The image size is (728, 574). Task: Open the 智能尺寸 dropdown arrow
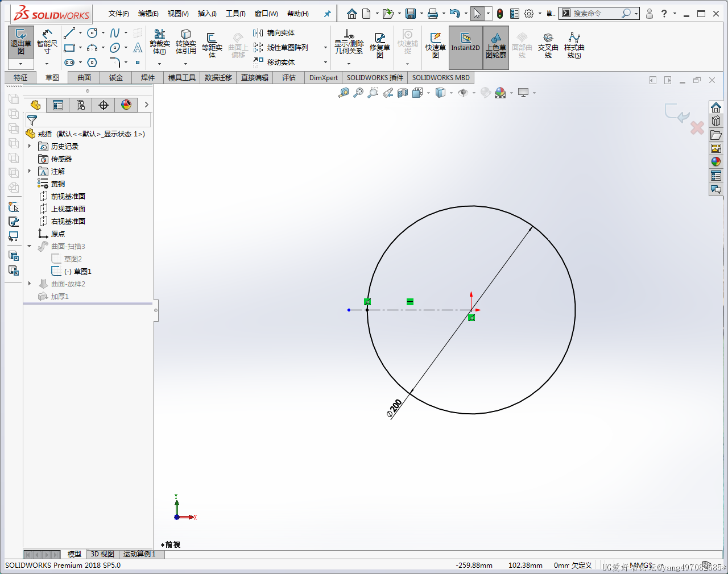click(47, 64)
